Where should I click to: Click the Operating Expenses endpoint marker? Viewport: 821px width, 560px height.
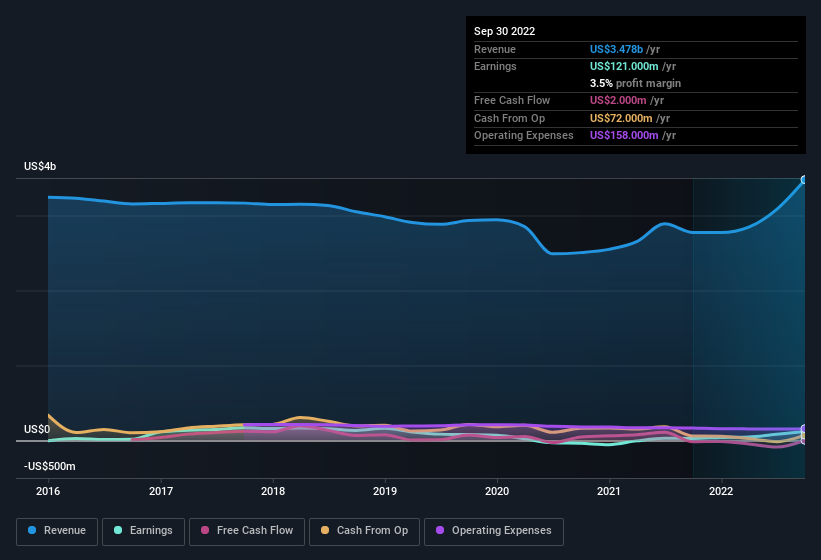(x=804, y=429)
